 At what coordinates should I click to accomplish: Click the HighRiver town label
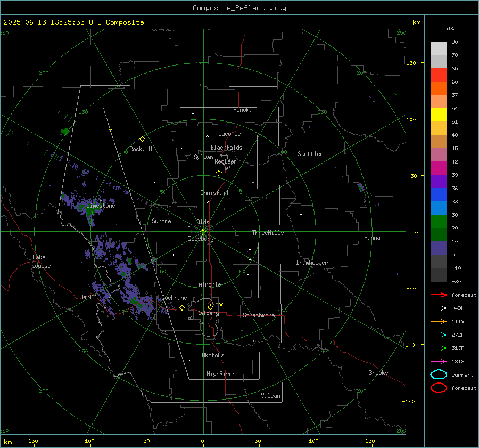click(x=221, y=374)
